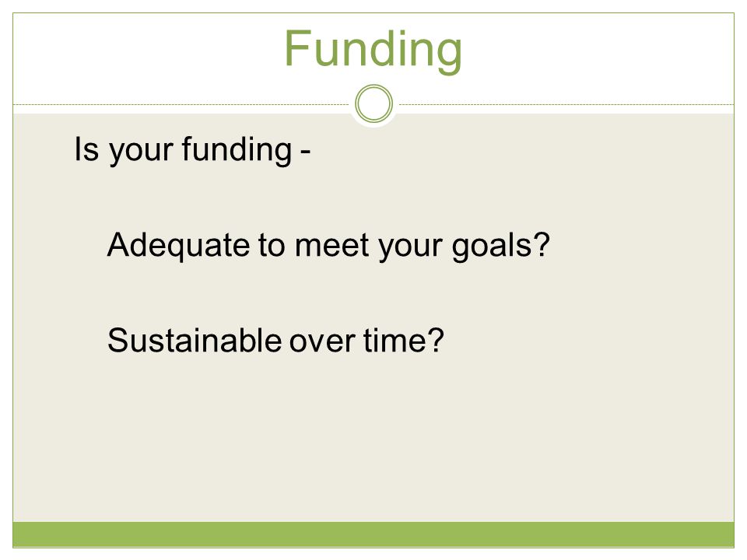Click the word "Sustainable"
Screen dimensions: 747x560
(195, 341)
